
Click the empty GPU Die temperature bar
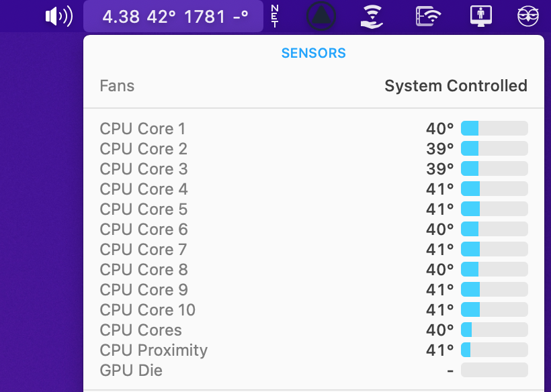coord(494,370)
